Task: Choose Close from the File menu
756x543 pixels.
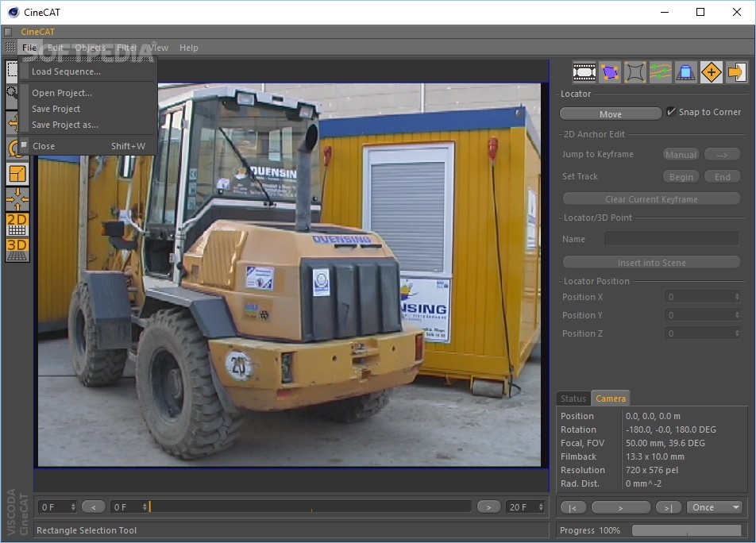Action: 87,146
